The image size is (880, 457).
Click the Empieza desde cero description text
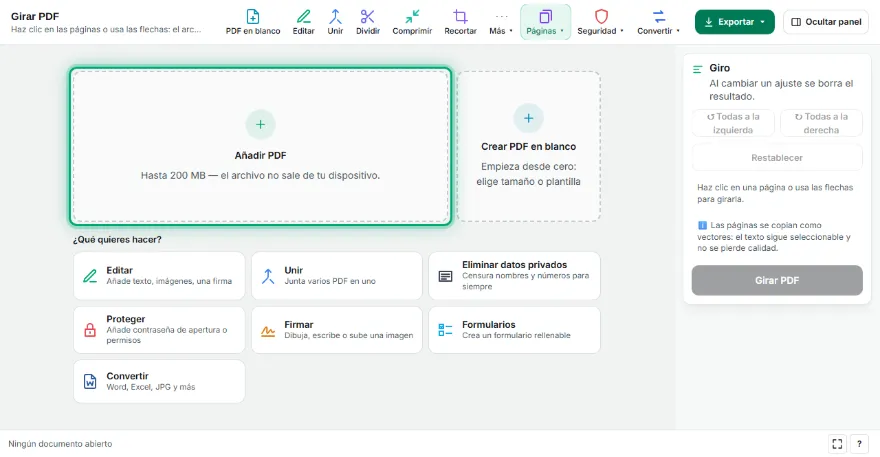click(528, 174)
